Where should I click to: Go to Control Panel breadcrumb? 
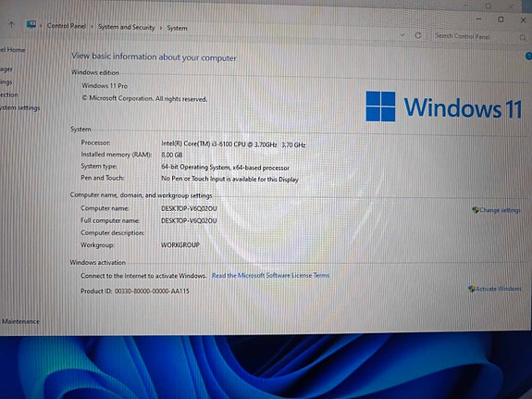tap(67, 26)
